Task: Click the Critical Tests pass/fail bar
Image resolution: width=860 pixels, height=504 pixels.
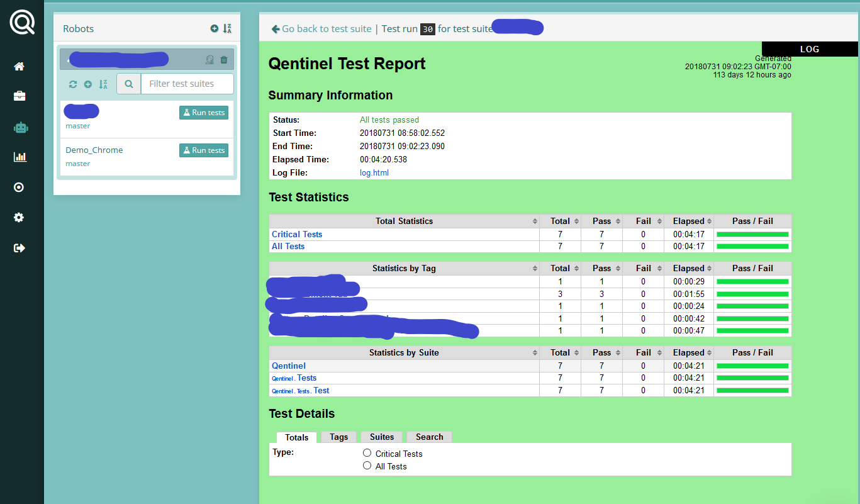Action: [x=752, y=234]
